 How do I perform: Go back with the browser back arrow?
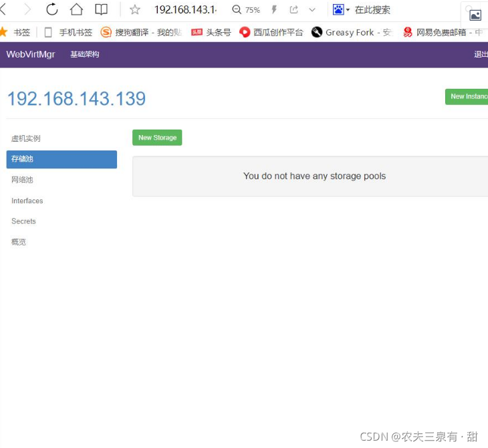[3, 9]
